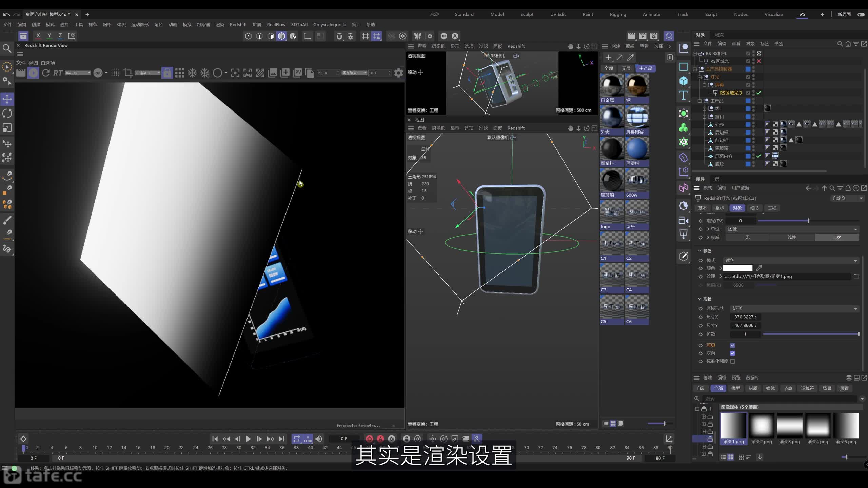
Task: Click the texture folder browse icon
Action: point(856,277)
